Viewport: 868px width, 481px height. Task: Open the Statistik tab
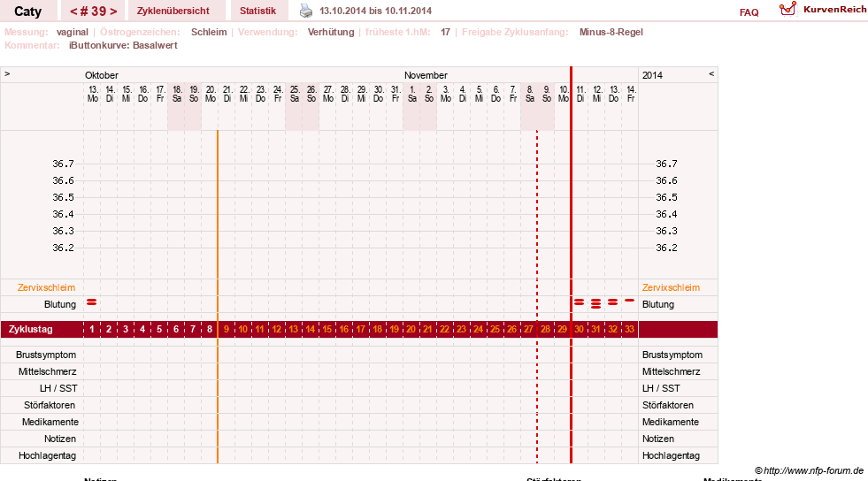(x=258, y=11)
